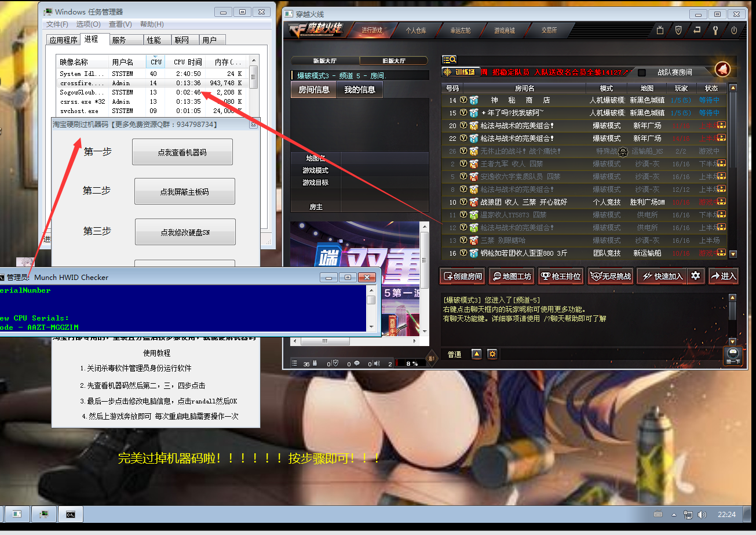Click the TV icon in the game header

click(660, 30)
